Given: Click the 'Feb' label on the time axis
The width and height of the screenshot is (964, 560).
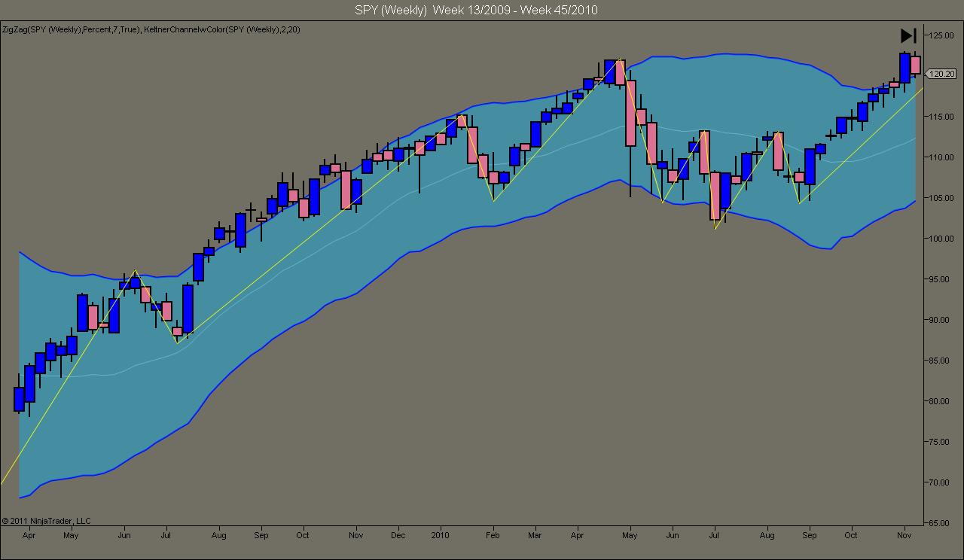Looking at the screenshot, I should pyautogui.click(x=493, y=536).
